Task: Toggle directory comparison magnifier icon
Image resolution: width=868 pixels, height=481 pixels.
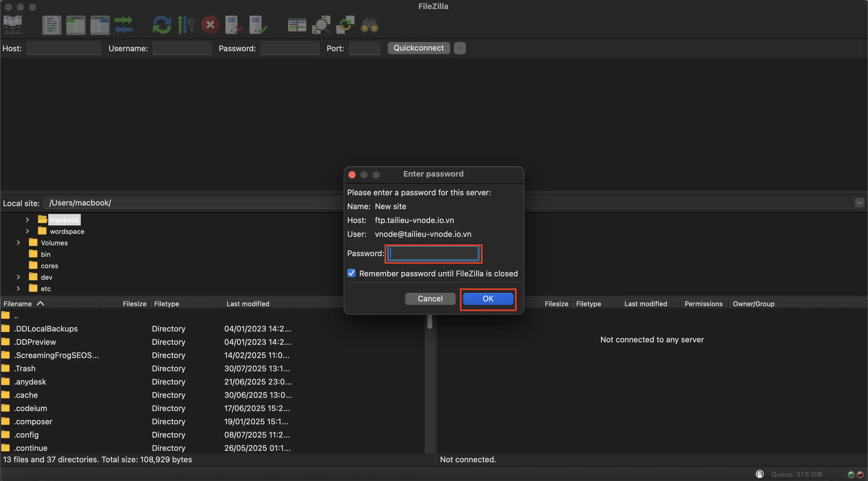Action: pos(321,25)
